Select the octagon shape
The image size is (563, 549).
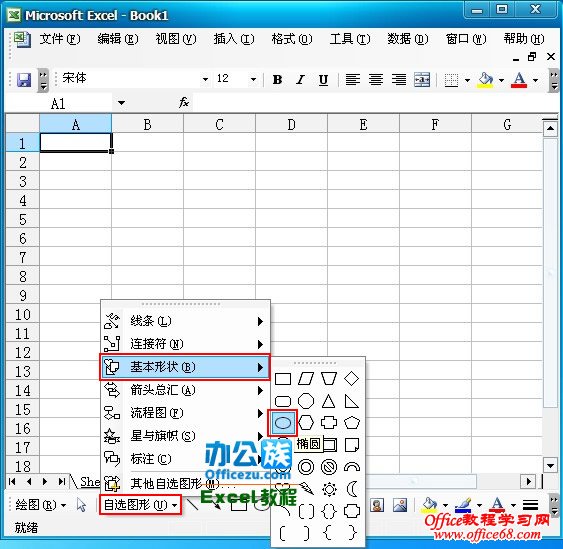[x=306, y=401]
